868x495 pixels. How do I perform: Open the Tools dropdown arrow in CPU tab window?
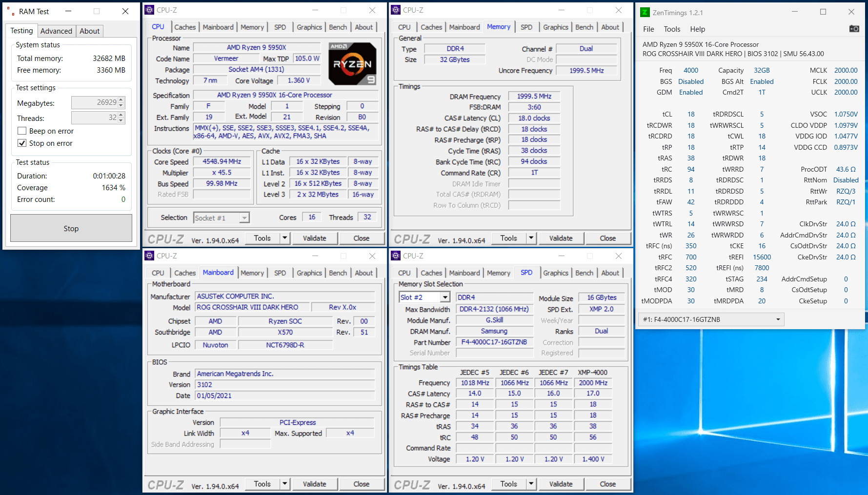click(x=284, y=238)
